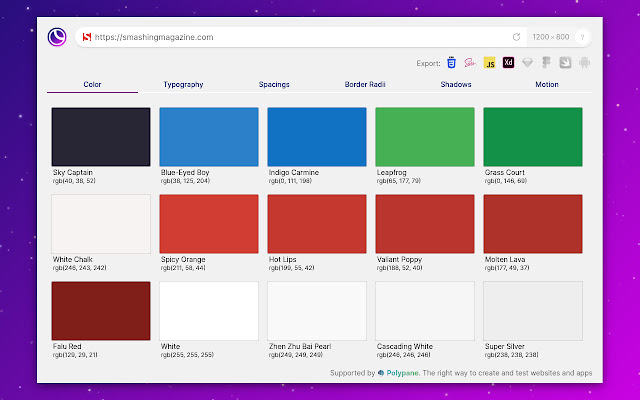Open help via the question mark button
640x400 pixels.
582,37
